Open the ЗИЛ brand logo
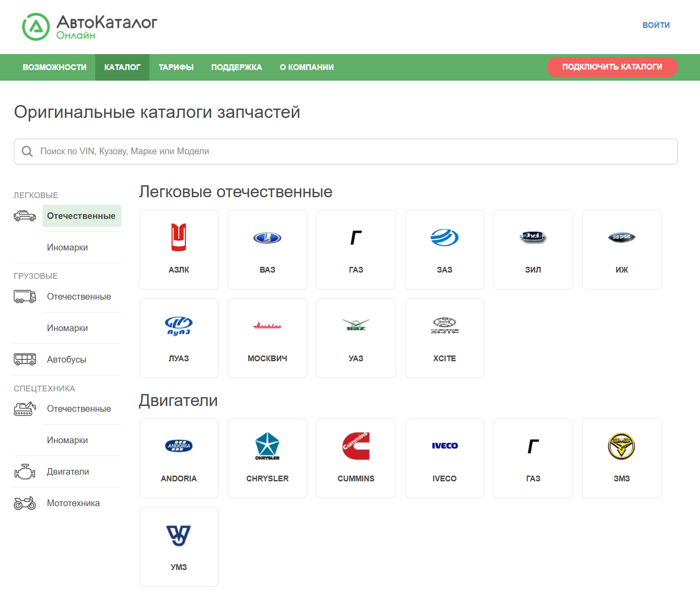700x605 pixels. pos(533,237)
